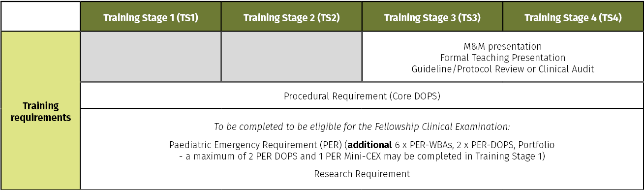Image resolution: width=644 pixels, height=190 pixels.
Task: Click the Guideline/Protocol Review or Clinical Audit line
Action: (502, 69)
